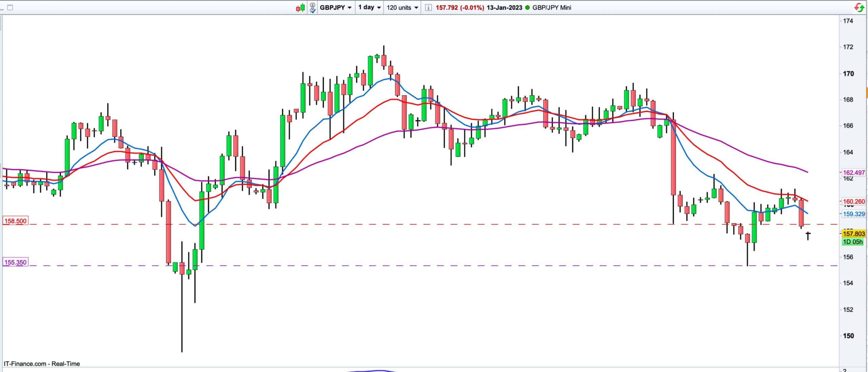Toggle the chart link checkmark icon
Image resolution: width=868 pixels, height=372 pixels.
312,7
